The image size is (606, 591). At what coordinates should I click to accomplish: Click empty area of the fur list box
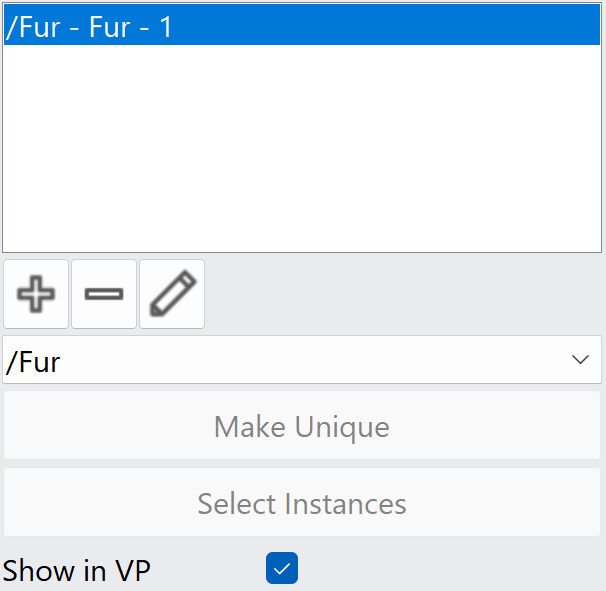click(x=302, y=149)
